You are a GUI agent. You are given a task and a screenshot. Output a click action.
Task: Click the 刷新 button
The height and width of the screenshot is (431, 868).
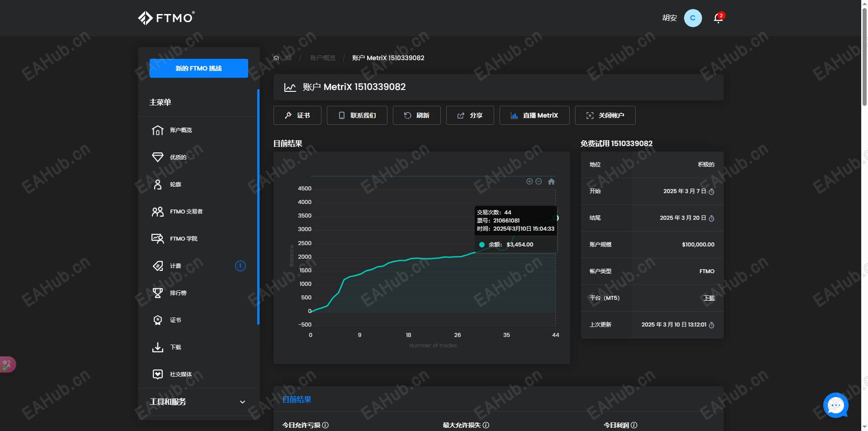417,115
